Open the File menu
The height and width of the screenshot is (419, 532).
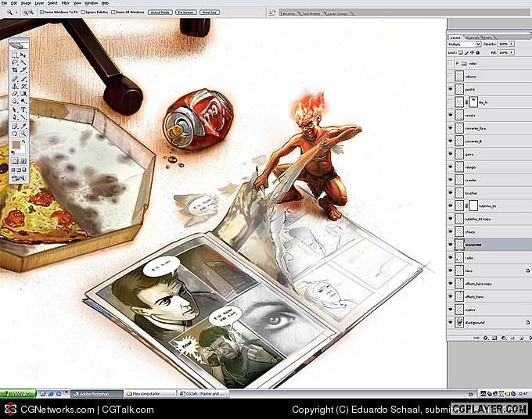click(5, 3)
